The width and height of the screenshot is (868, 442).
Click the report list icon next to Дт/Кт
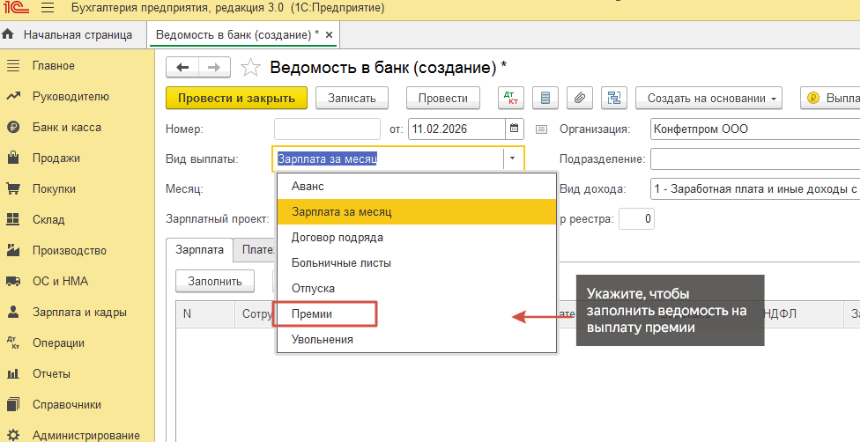tap(545, 99)
